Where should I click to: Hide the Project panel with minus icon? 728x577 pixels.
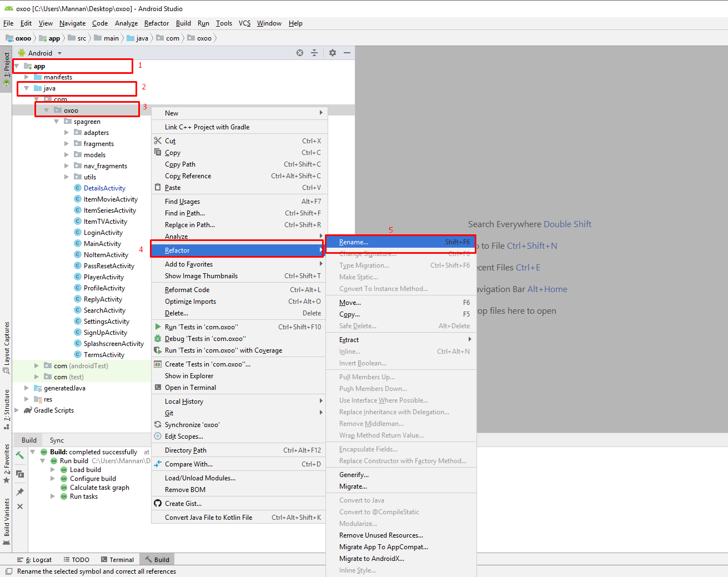(x=347, y=53)
